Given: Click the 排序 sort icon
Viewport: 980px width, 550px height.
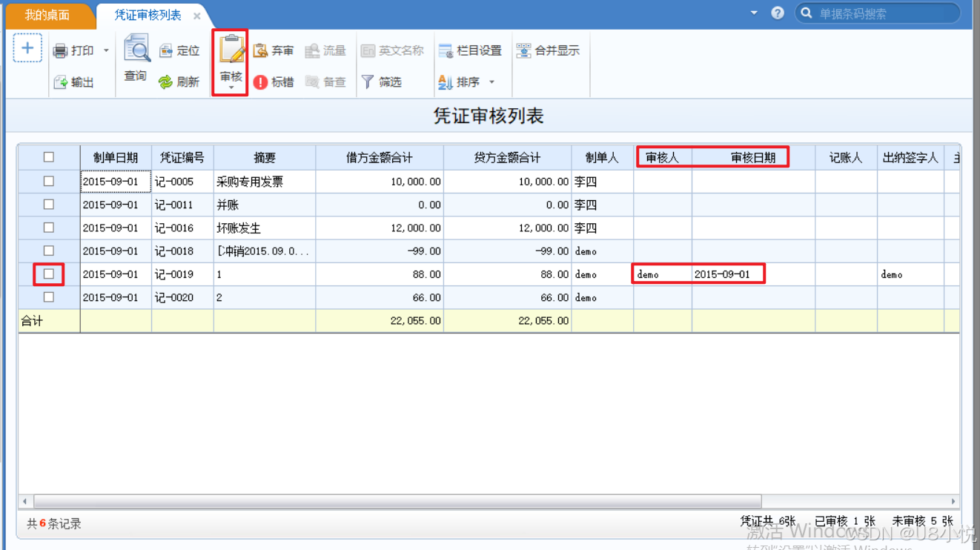Looking at the screenshot, I should 446,82.
